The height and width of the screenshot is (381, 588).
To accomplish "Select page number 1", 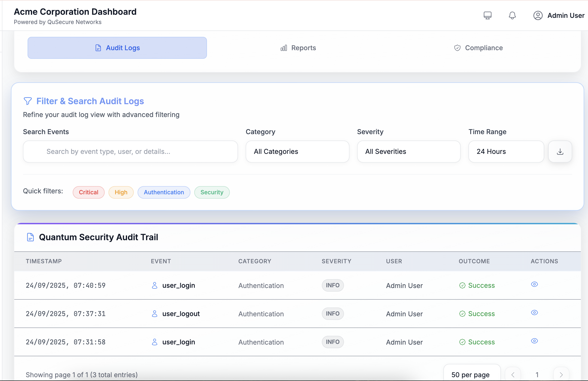I will pos(537,375).
